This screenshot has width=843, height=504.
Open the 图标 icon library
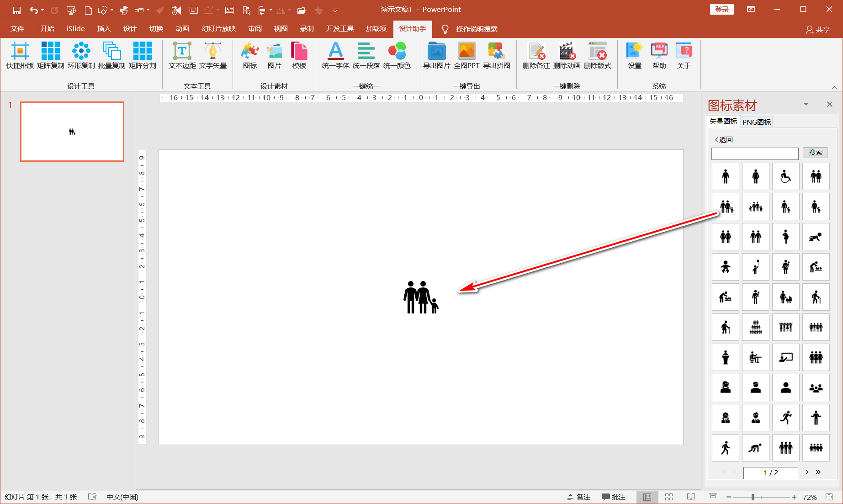[250, 55]
